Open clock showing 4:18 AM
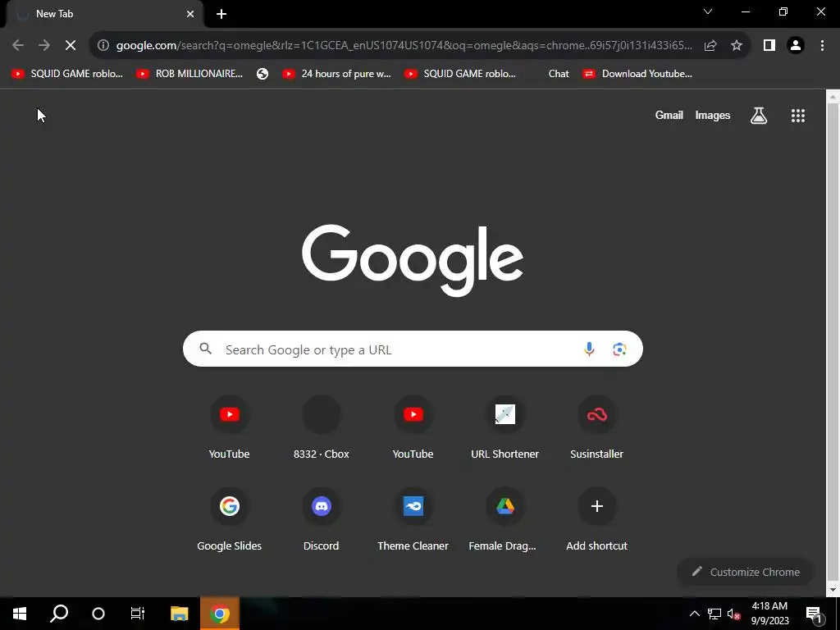This screenshot has height=630, width=840. [769, 614]
